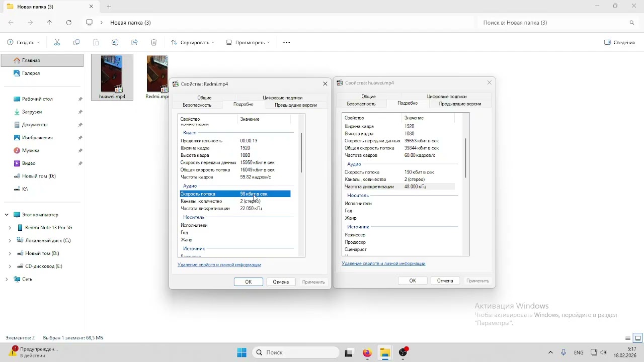
Task: Expand the Сеть tree node
Action: point(7,279)
